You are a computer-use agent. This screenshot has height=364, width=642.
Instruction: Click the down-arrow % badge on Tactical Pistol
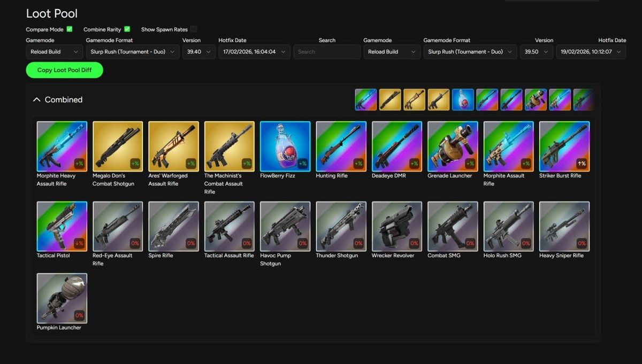point(79,243)
